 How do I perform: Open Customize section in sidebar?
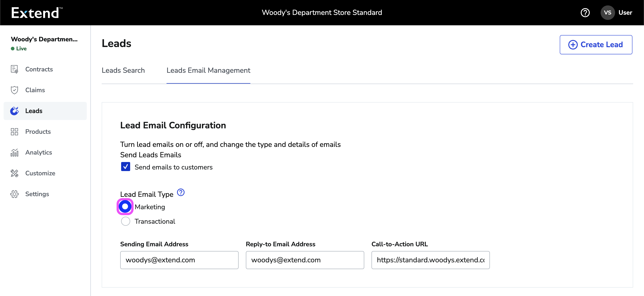pos(45,173)
